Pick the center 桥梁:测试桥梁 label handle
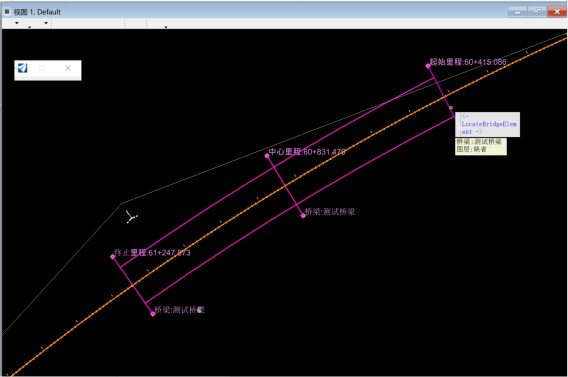The image size is (568, 377). (303, 215)
